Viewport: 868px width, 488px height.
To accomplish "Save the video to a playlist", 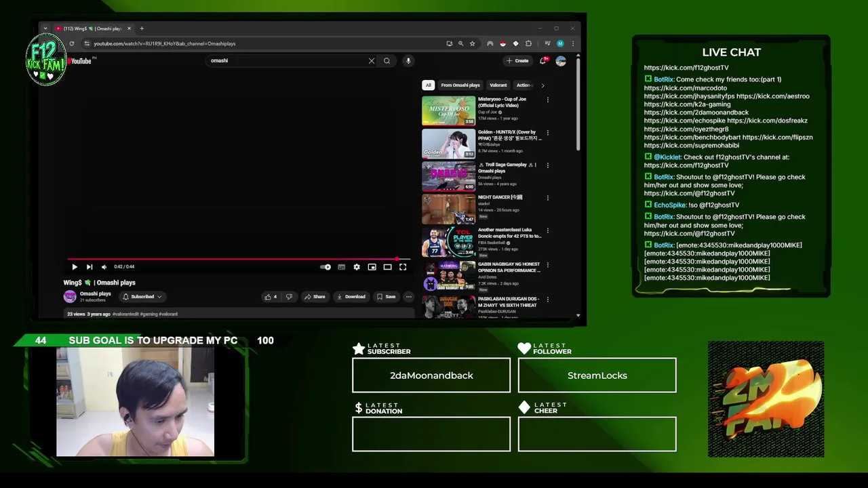I will click(x=386, y=297).
